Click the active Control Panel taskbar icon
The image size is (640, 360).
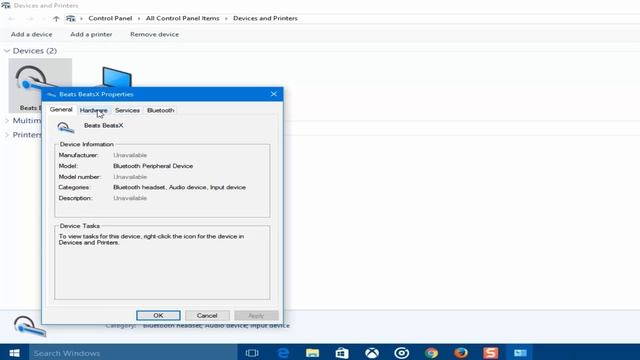[520, 353]
